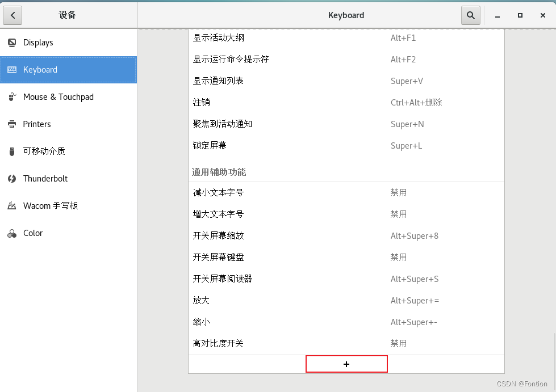This screenshot has width=556, height=392.
Task: Edit the 聚焦到活动通知 shortcut
Action: click(x=346, y=124)
